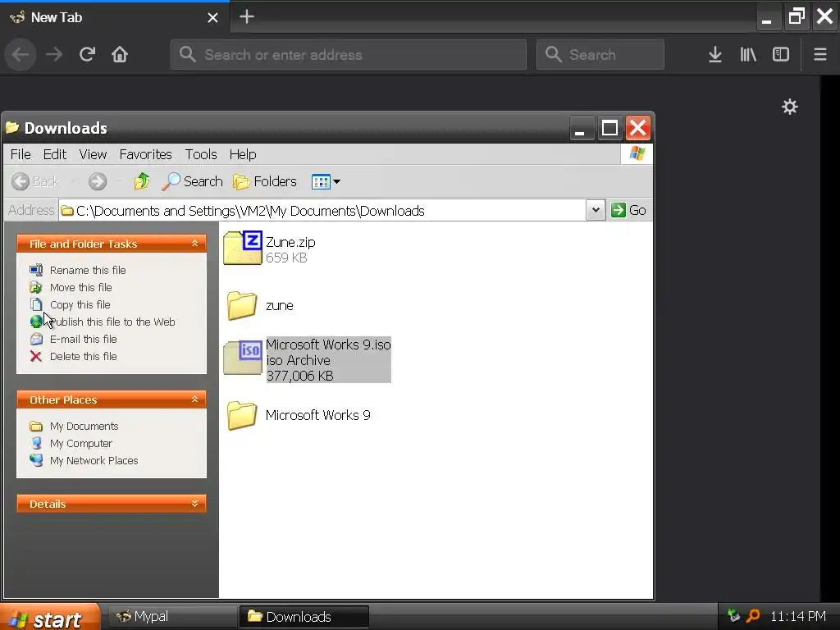Click the tray magnifier icon
This screenshot has width=840, height=630.
[753, 617]
